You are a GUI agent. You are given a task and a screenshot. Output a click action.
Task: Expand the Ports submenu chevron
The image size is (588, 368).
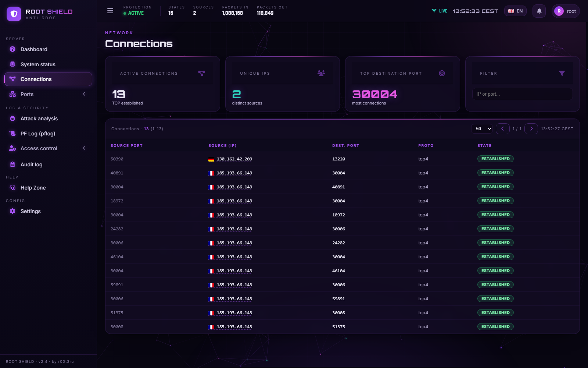(x=84, y=94)
